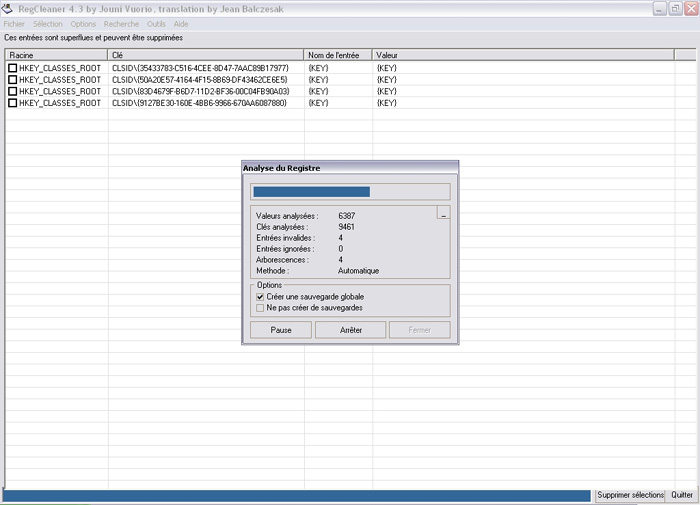Check the entry for CLSID {35433783-C516...}
This screenshot has width=700, height=505.
coord(13,68)
